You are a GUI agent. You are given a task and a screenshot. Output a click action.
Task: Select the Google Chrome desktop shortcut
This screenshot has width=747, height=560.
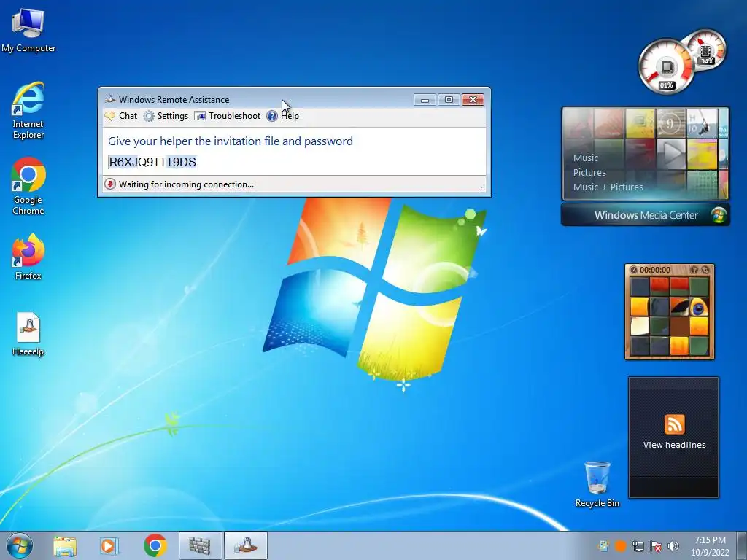coord(28,186)
